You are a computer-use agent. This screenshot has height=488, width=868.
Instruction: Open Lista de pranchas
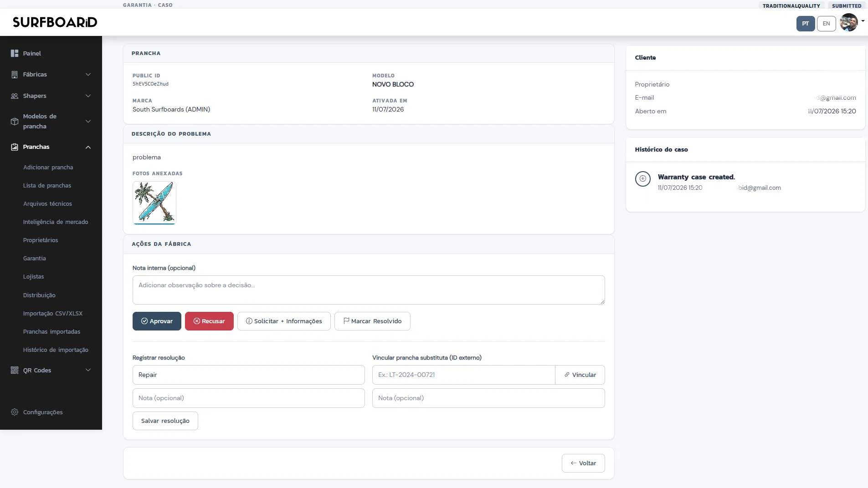point(47,185)
